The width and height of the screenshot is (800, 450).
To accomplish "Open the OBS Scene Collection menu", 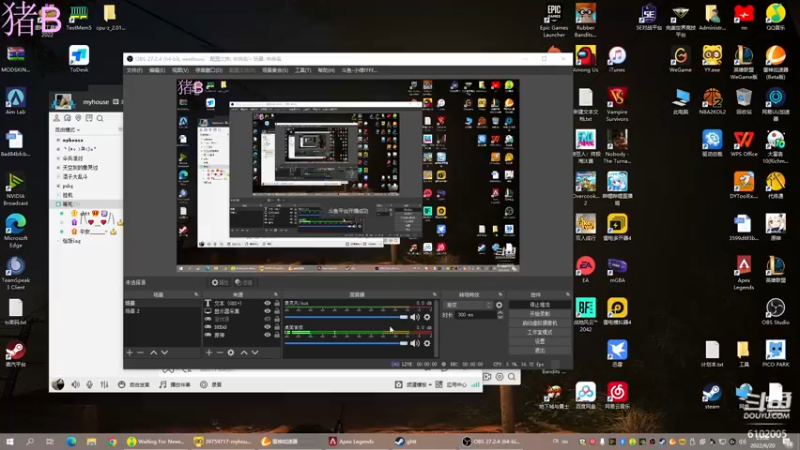I will [275, 70].
